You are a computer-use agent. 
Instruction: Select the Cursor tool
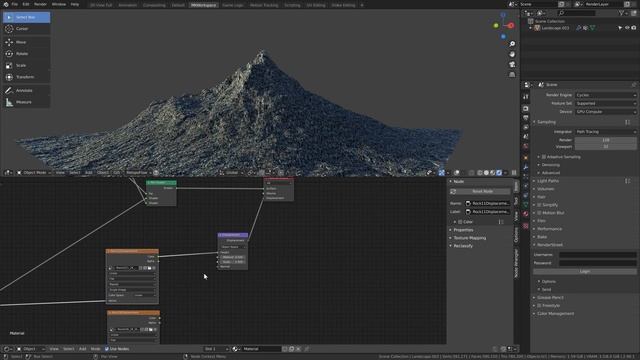(x=27, y=29)
